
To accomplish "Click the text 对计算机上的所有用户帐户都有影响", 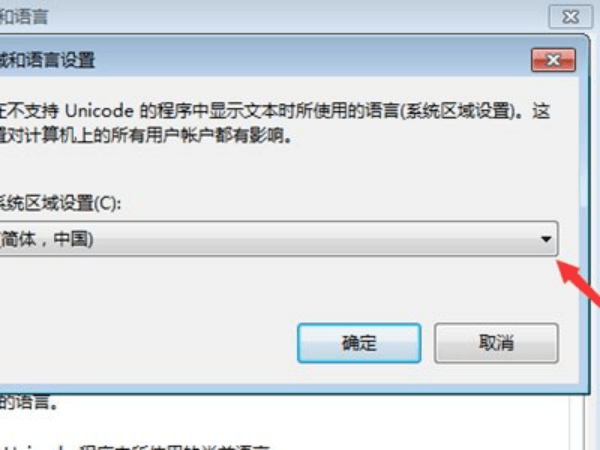I will coord(147,135).
